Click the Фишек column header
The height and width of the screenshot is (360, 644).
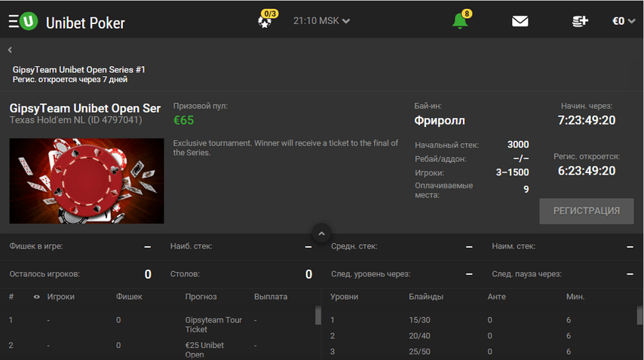(x=129, y=297)
